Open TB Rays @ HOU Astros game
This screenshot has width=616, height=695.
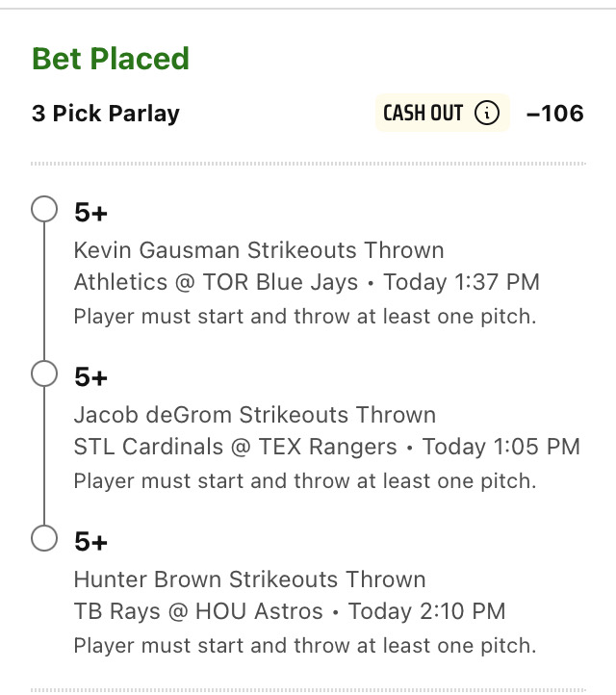(198, 611)
